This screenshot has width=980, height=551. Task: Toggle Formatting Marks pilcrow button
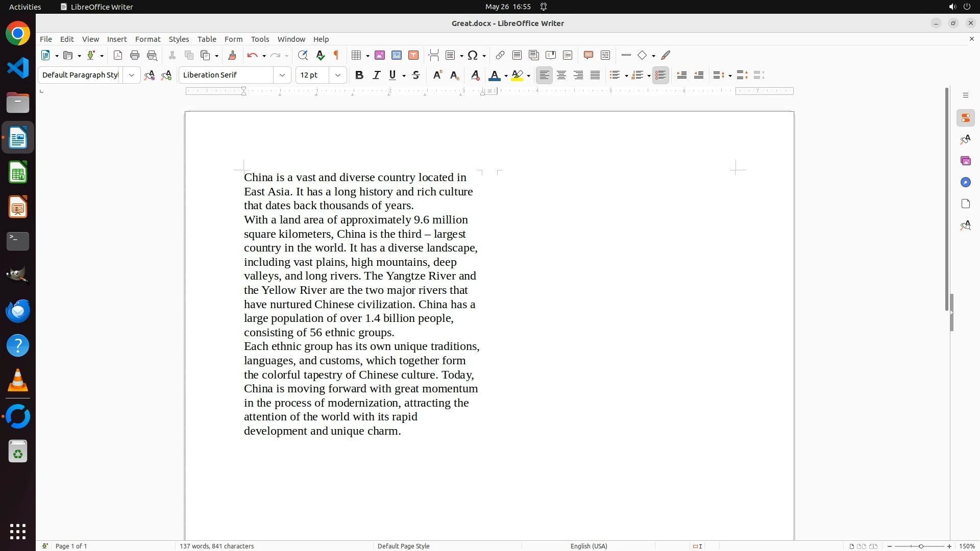tap(336, 55)
